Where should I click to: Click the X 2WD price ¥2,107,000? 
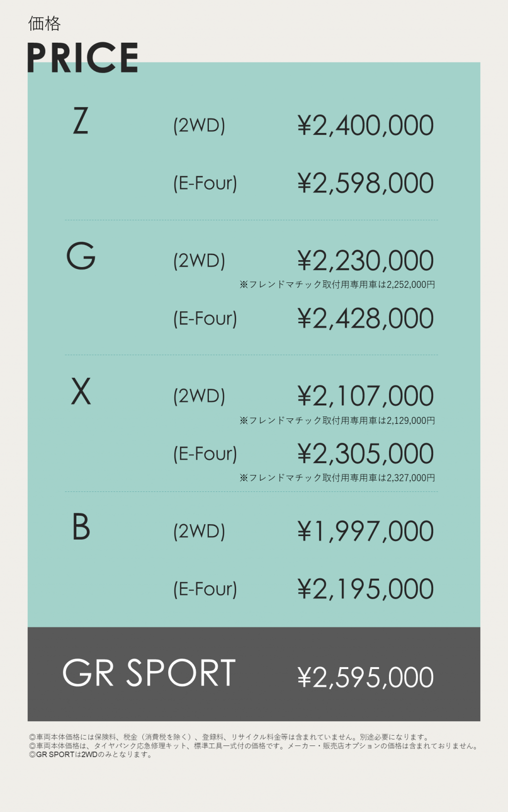(x=366, y=396)
